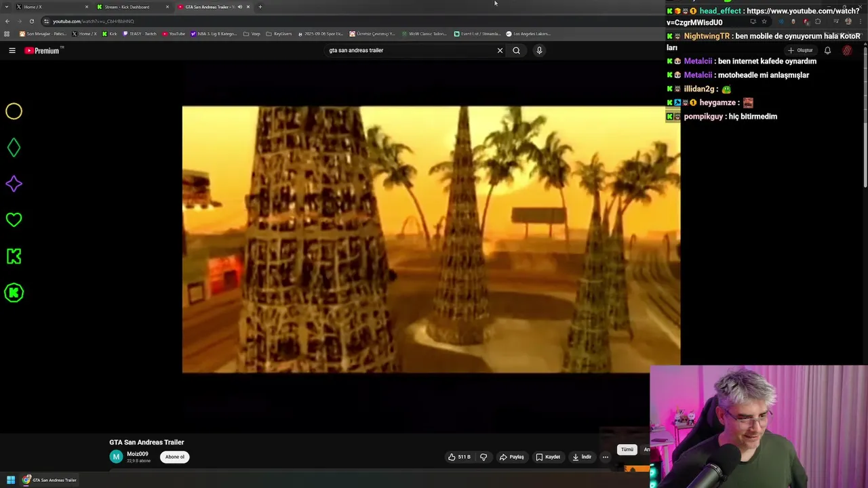
Task: Close the Stream - Kick Dashboard tab
Action: [167, 7]
